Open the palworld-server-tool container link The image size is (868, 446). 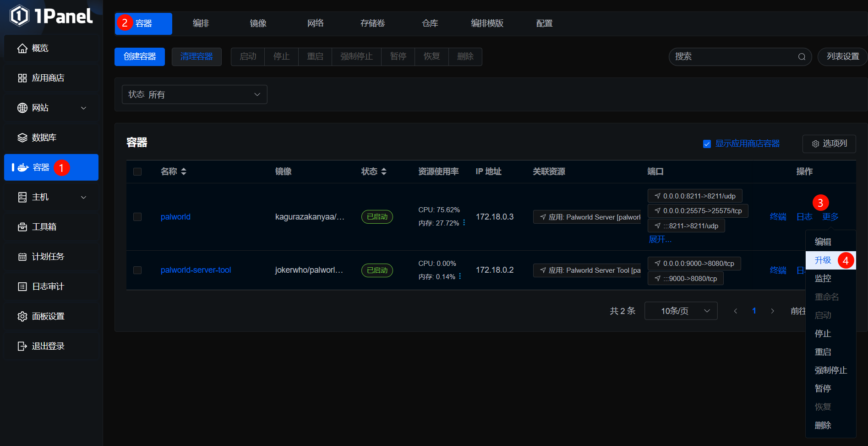coord(196,270)
